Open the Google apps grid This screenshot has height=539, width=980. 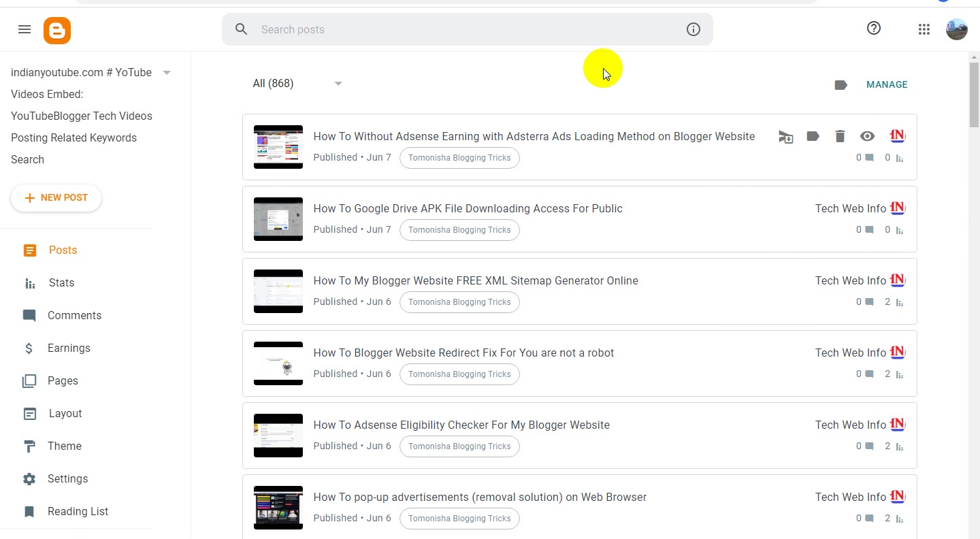pos(924,29)
